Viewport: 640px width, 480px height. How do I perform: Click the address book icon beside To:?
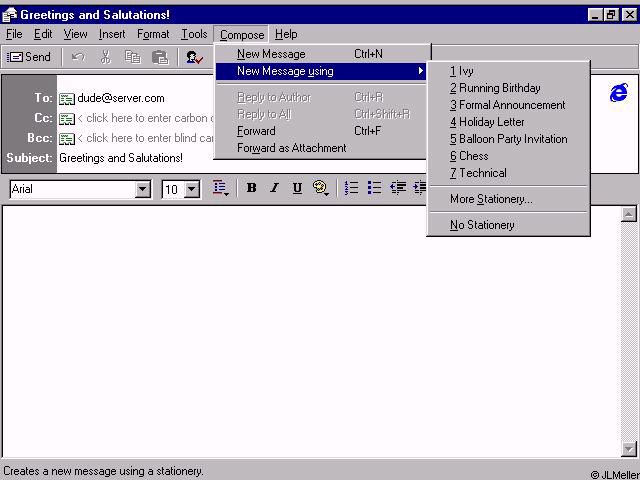pos(67,98)
